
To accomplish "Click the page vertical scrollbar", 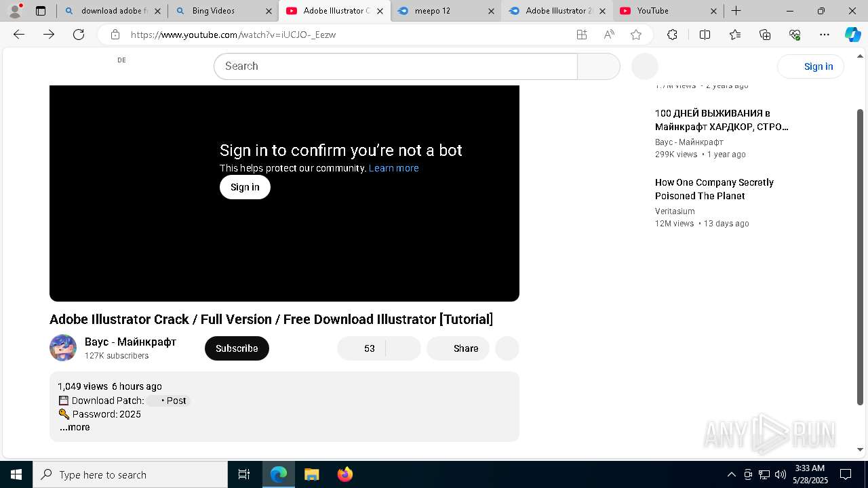I will [861, 258].
